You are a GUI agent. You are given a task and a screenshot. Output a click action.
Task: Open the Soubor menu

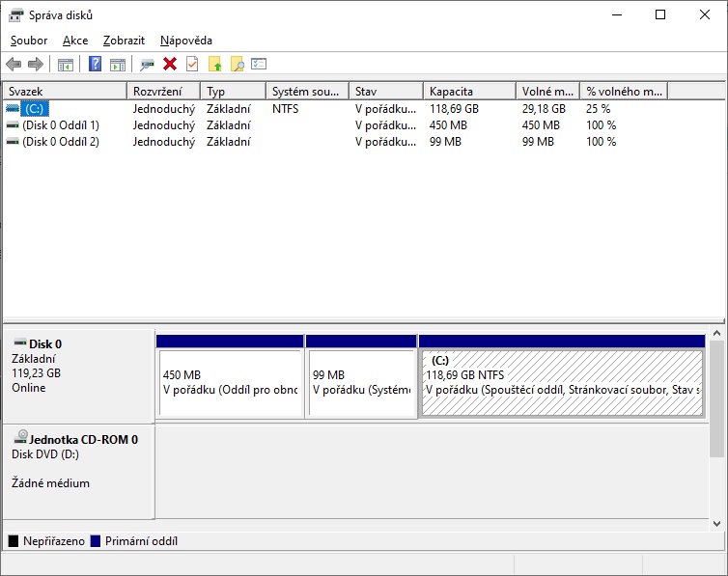pyautogui.click(x=29, y=41)
